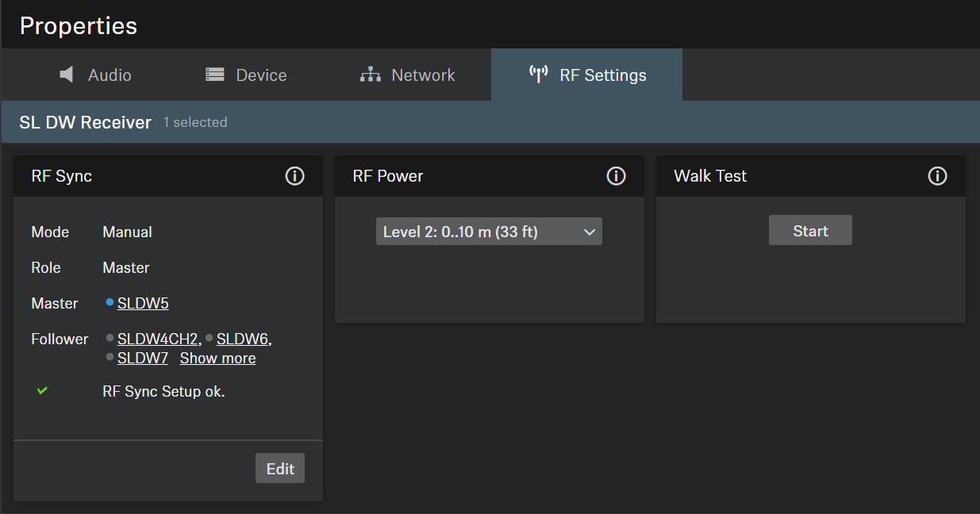Click the gray status dot before SLDW4CH2
This screenshot has height=514, width=980.
(x=110, y=338)
